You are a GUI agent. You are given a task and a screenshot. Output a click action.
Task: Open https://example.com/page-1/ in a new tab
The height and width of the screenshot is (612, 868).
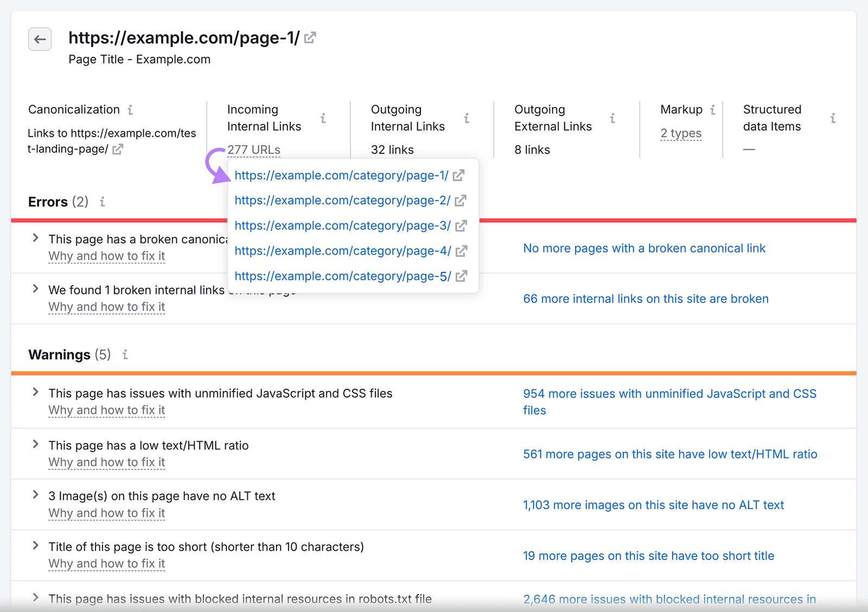click(310, 37)
